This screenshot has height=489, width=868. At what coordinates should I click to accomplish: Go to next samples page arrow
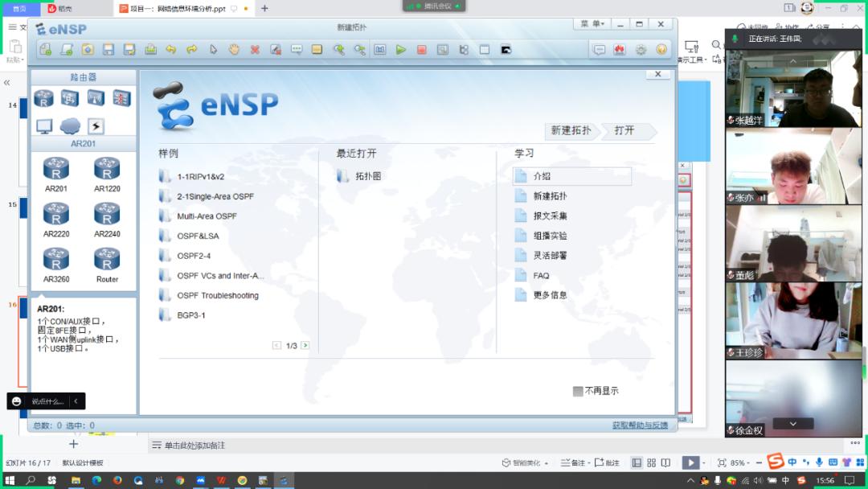coord(305,346)
